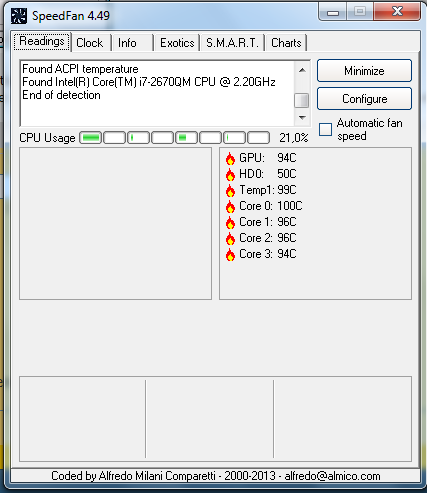Screen dimensions: 427x493
Task: Click the SpeedFan 4.49 title text
Action: 71,16
